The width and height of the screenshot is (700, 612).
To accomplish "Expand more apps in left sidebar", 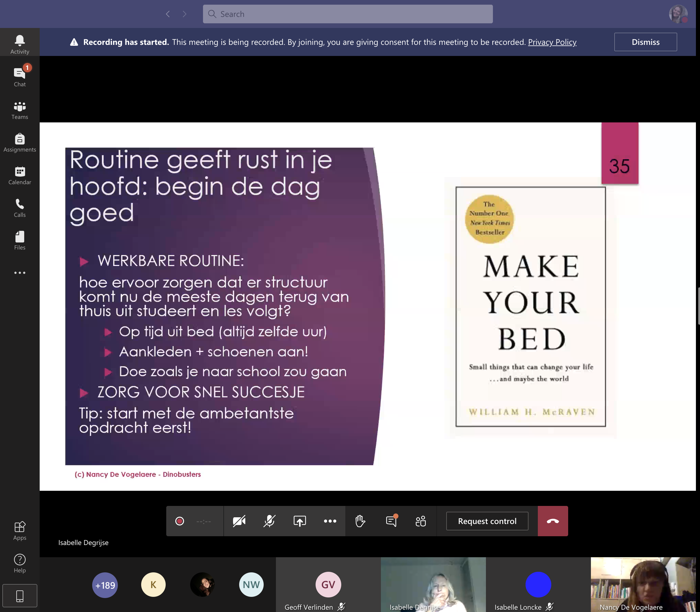I will (x=20, y=272).
